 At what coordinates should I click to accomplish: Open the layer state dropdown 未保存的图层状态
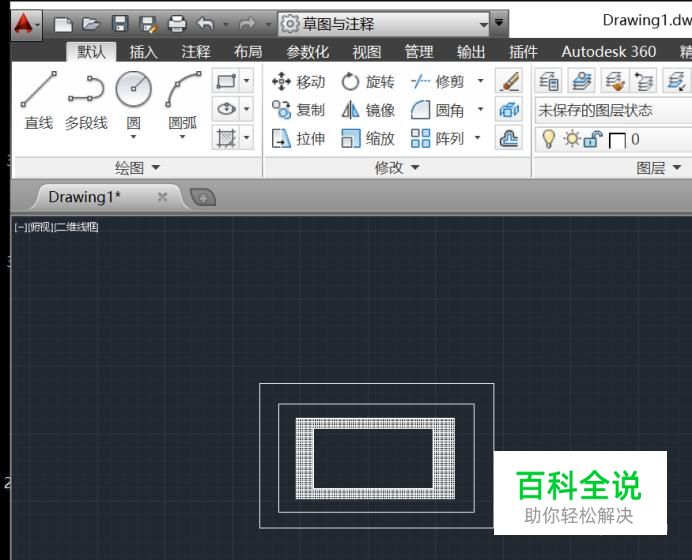coord(613,110)
